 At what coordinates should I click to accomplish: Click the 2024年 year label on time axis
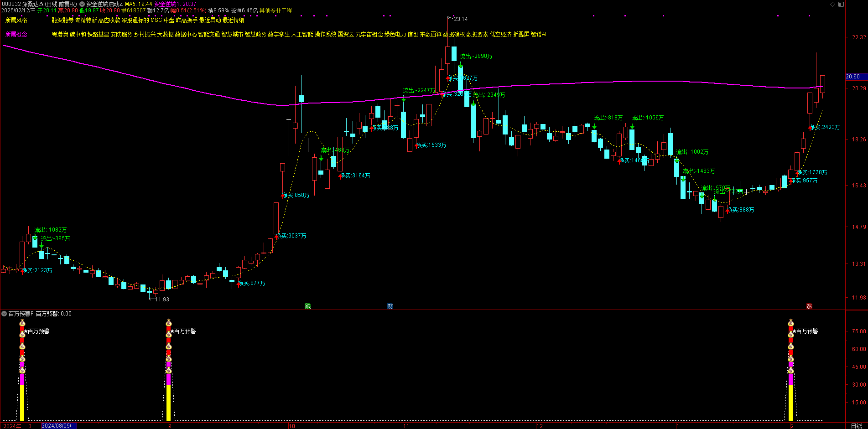point(12,426)
